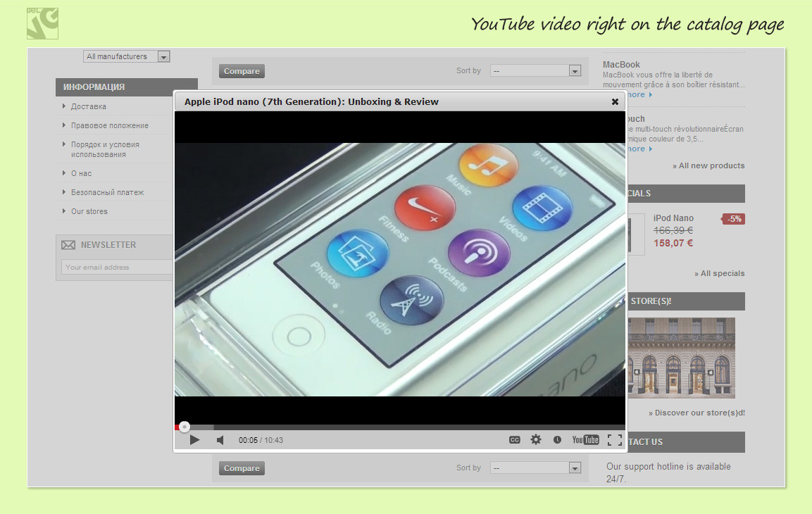
Task: Play the iPod nano video
Action: point(195,440)
